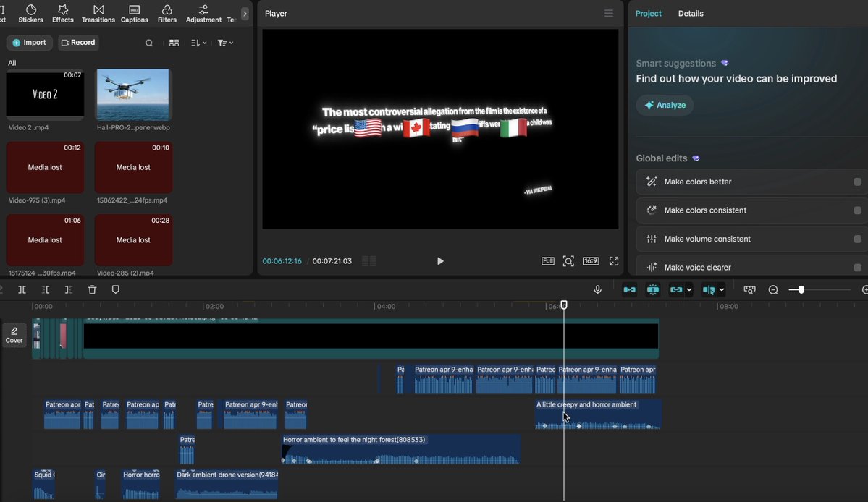Check Make voice clearer
The image size is (868, 502).
[857, 268]
